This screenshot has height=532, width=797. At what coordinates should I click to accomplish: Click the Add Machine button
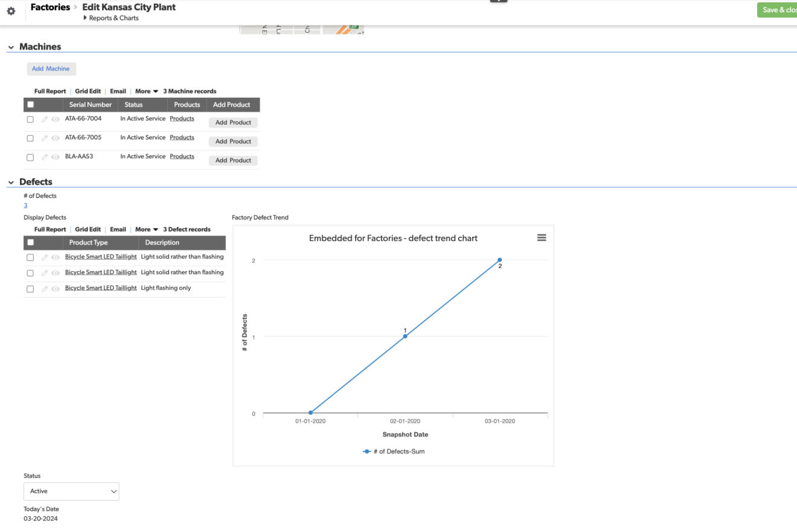click(51, 69)
